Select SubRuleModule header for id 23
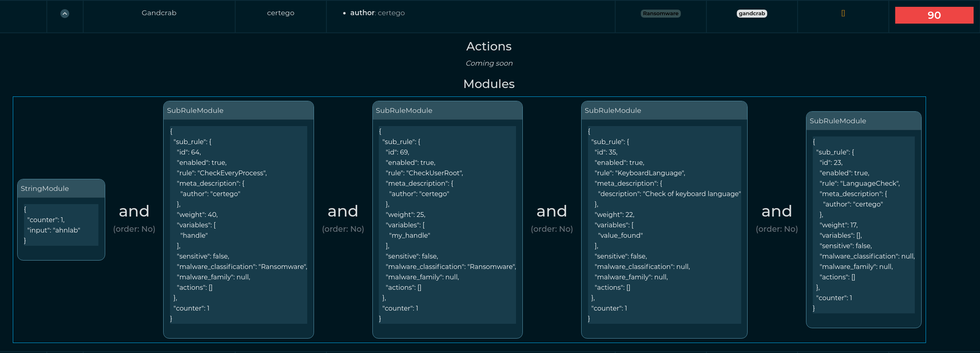980x353 pixels. pyautogui.click(x=864, y=121)
